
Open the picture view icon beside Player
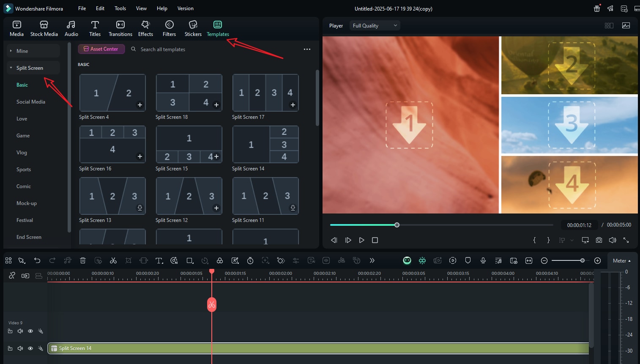[626, 25]
